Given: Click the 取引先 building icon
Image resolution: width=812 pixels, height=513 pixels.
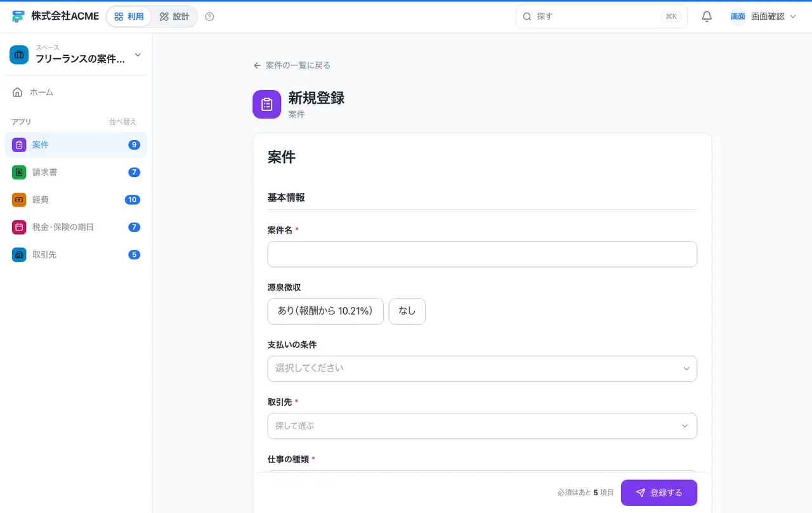Looking at the screenshot, I should 19,254.
